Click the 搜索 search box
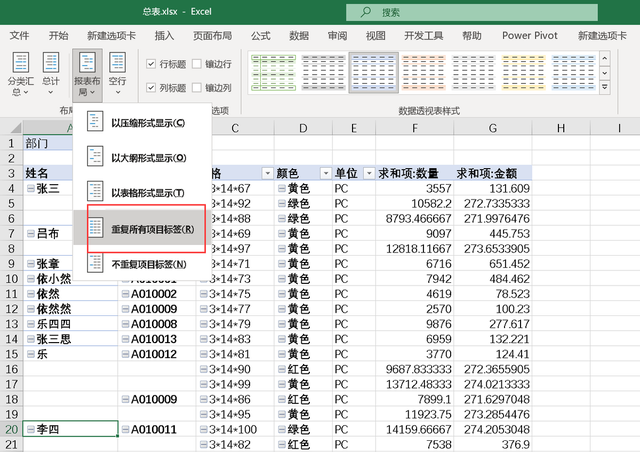Viewport: 640px width, 452px height. (472, 12)
